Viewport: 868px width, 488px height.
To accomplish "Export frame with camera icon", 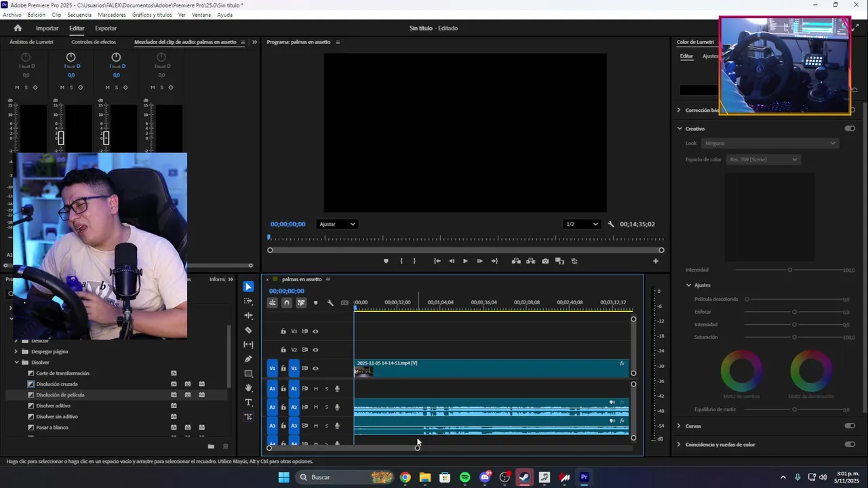I will [x=545, y=261].
